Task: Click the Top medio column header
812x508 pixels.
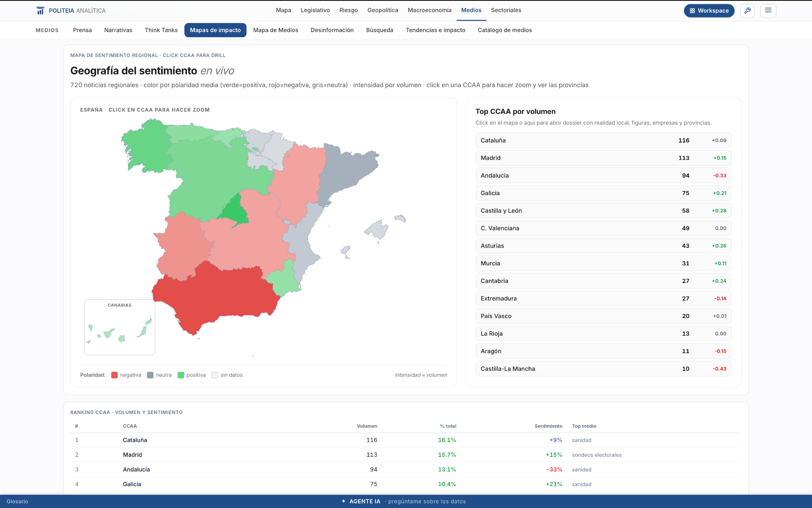Action: (x=584, y=426)
